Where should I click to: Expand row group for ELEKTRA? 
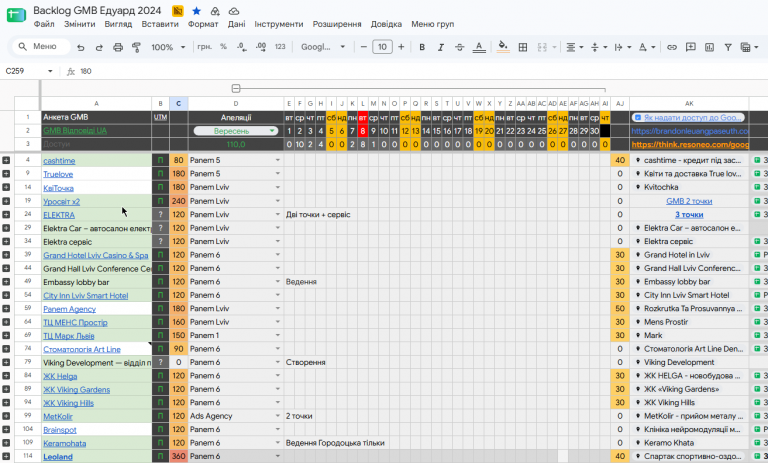pyautogui.click(x=6, y=215)
